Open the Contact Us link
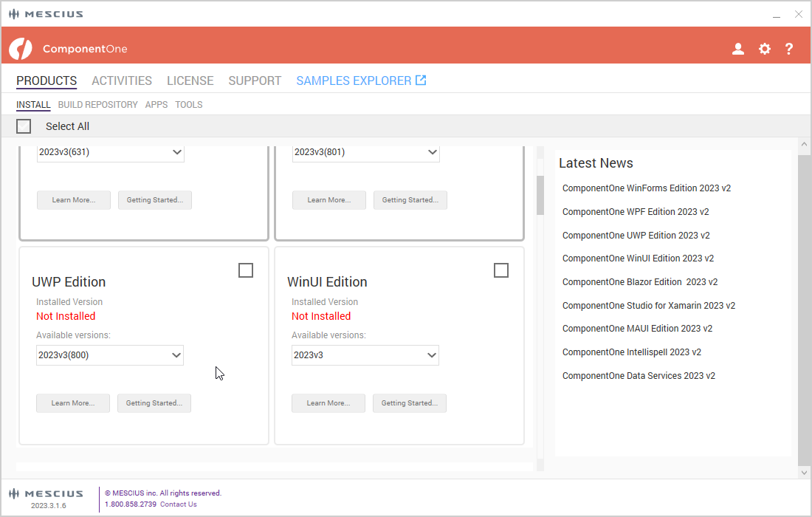The height and width of the screenshot is (517, 812). pyautogui.click(x=178, y=504)
